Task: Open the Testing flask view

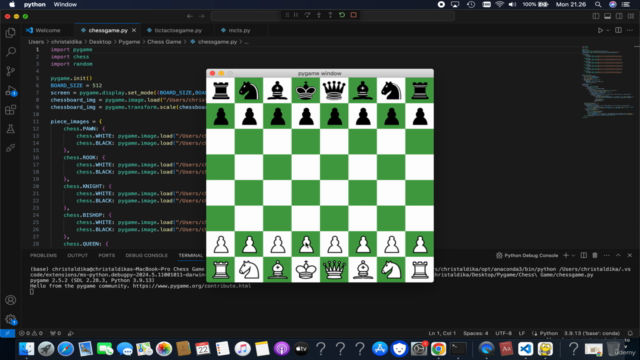Action: pyautogui.click(x=11, y=129)
